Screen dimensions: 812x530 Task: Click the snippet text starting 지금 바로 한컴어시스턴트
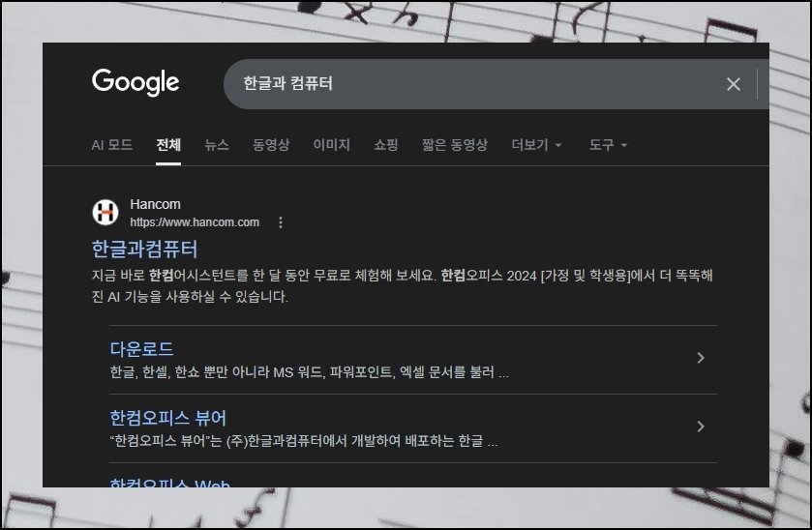tap(402, 285)
